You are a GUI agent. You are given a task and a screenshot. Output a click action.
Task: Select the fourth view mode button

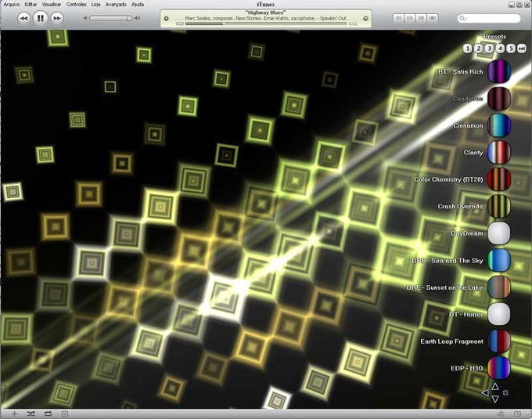(432, 18)
